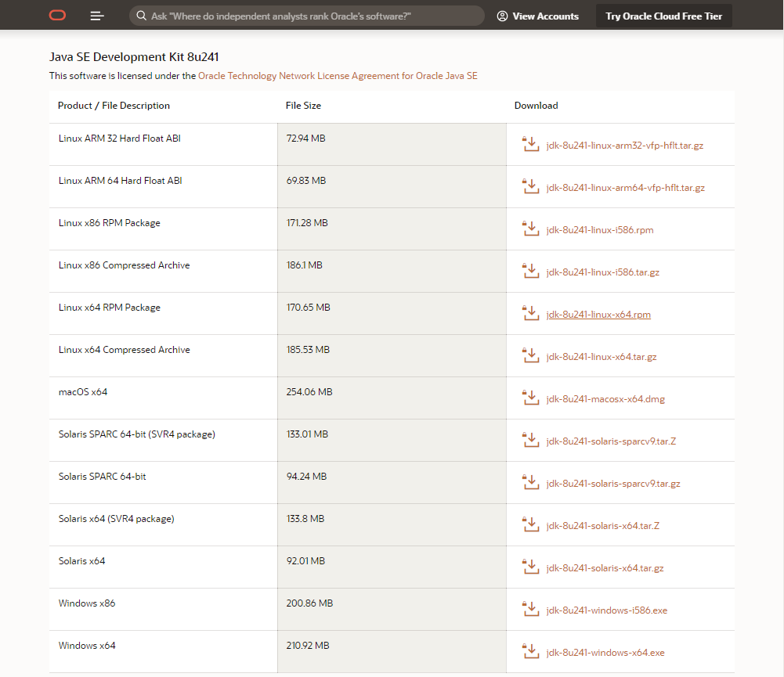The width and height of the screenshot is (784, 677).
Task: Click the File Size column header
Action: click(x=303, y=106)
